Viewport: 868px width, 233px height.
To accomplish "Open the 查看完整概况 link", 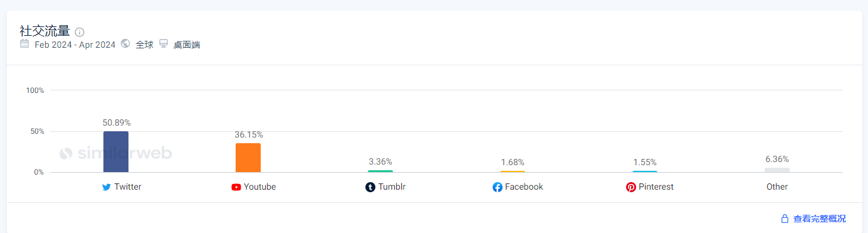I will point(819,219).
